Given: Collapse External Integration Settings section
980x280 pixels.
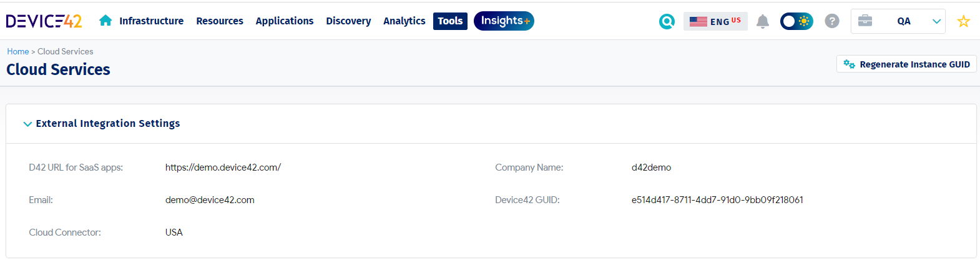Looking at the screenshot, I should (x=27, y=124).
